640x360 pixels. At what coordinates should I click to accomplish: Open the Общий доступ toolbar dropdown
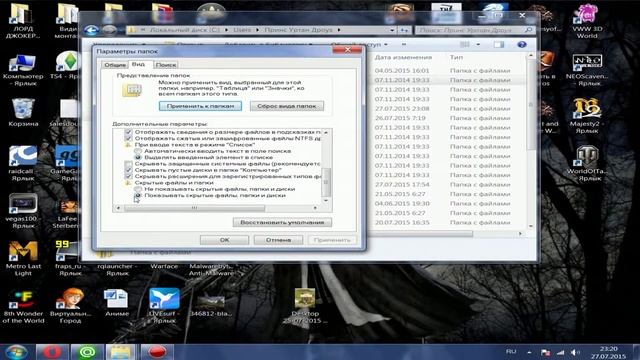(359, 44)
